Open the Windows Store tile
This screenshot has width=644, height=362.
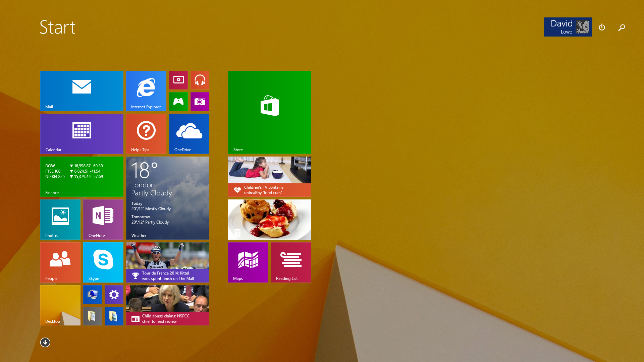269,112
